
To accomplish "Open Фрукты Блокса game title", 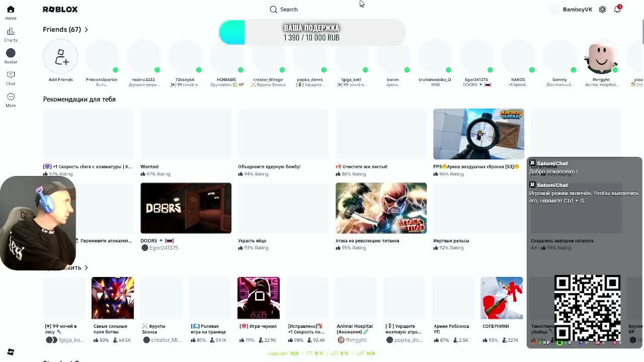I will [154, 329].
